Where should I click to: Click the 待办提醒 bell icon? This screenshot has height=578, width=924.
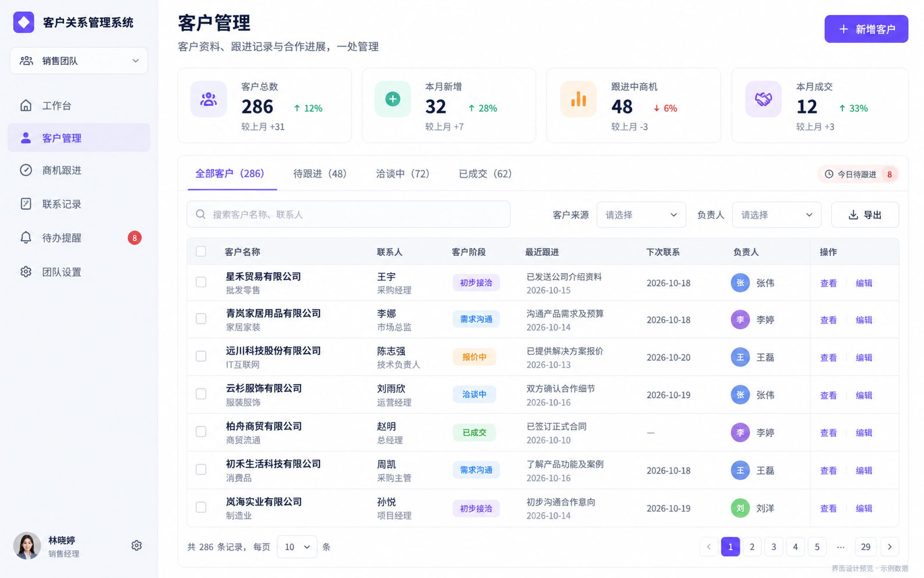click(26, 238)
